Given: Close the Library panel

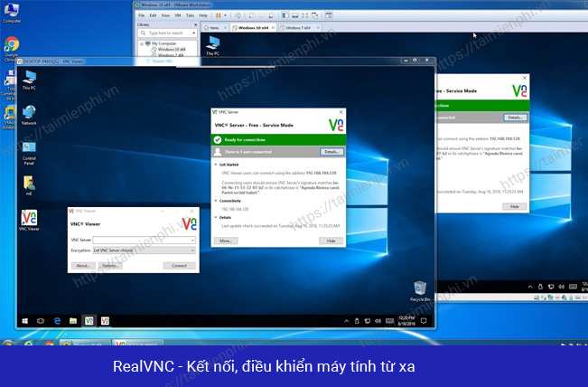Looking at the screenshot, I should click(195, 24).
